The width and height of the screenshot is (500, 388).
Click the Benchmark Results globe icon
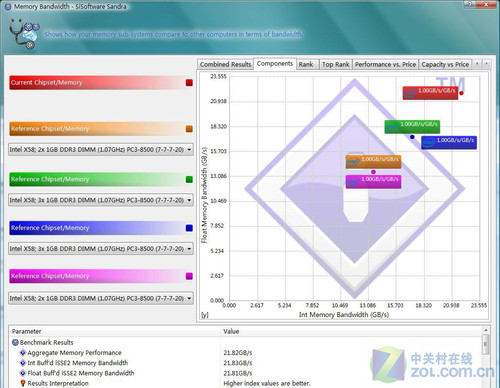coord(15,342)
